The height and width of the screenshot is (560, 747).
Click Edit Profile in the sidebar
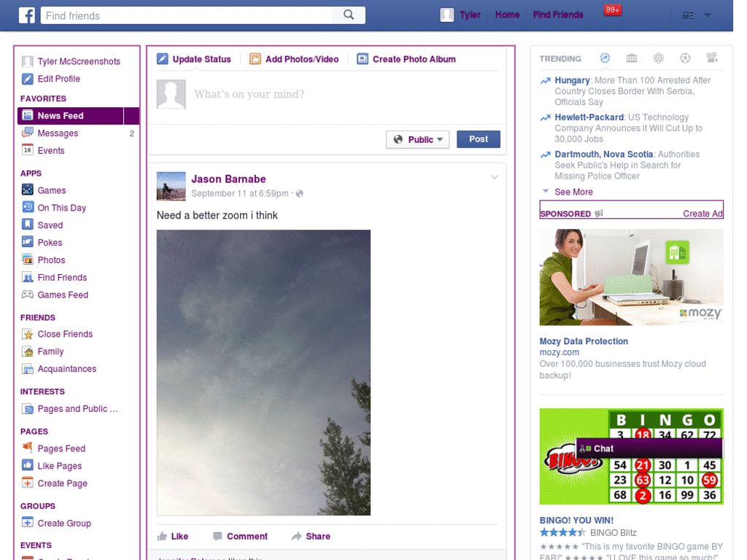pos(58,79)
